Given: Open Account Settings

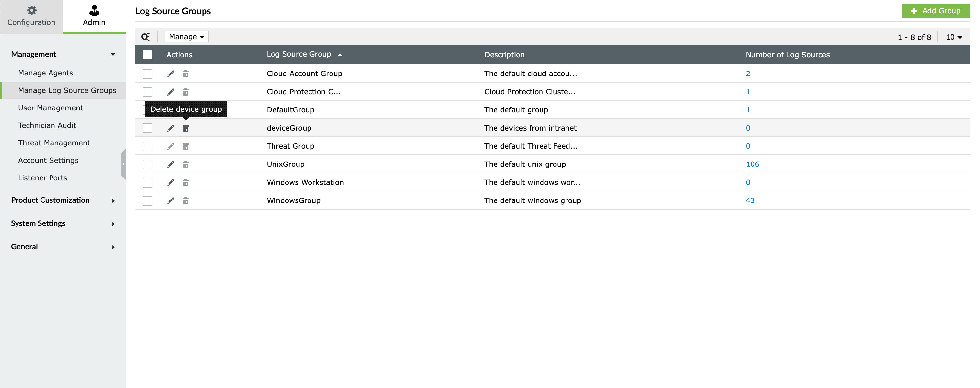Looking at the screenshot, I should 48,160.
